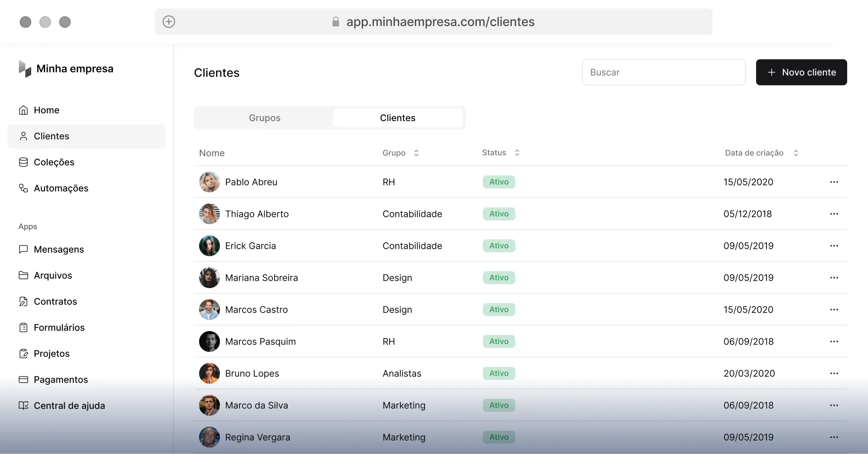Open Contratos document icon
The image size is (868, 454).
click(23, 302)
